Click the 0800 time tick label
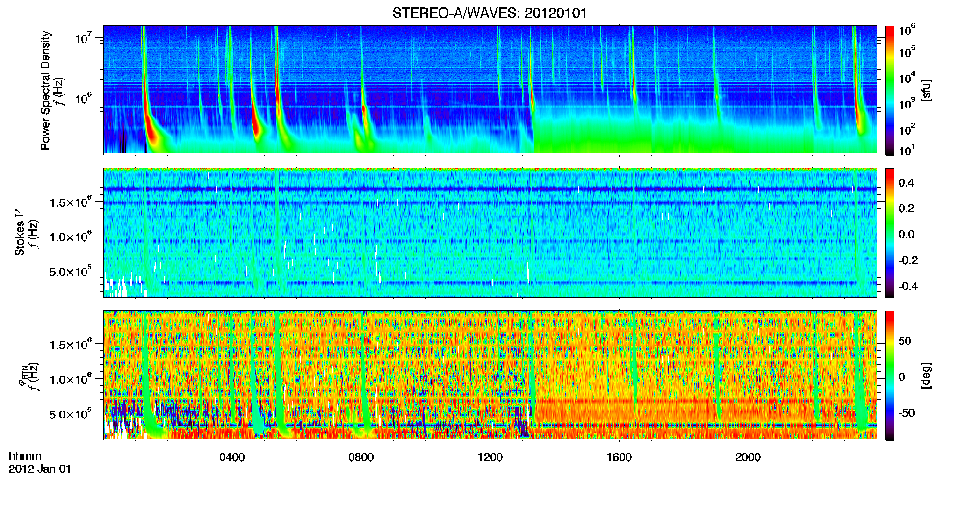This screenshot has width=980, height=505. (x=361, y=457)
